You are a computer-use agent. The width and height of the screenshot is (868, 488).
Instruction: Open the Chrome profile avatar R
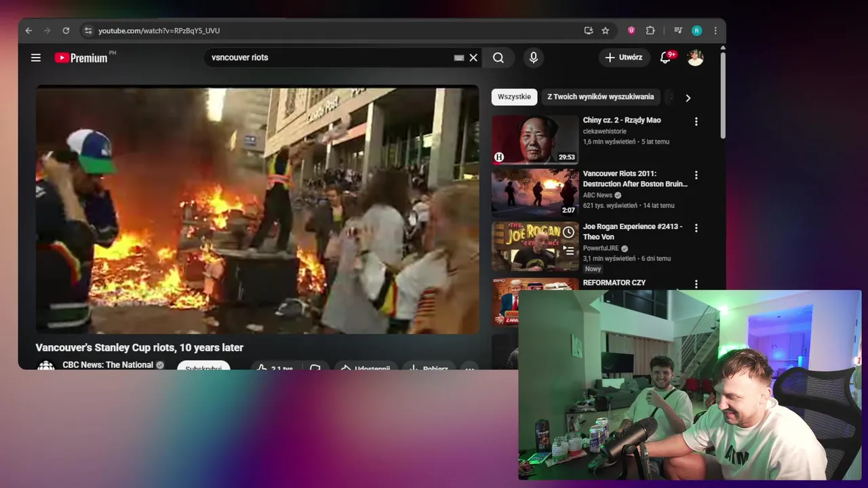point(696,30)
